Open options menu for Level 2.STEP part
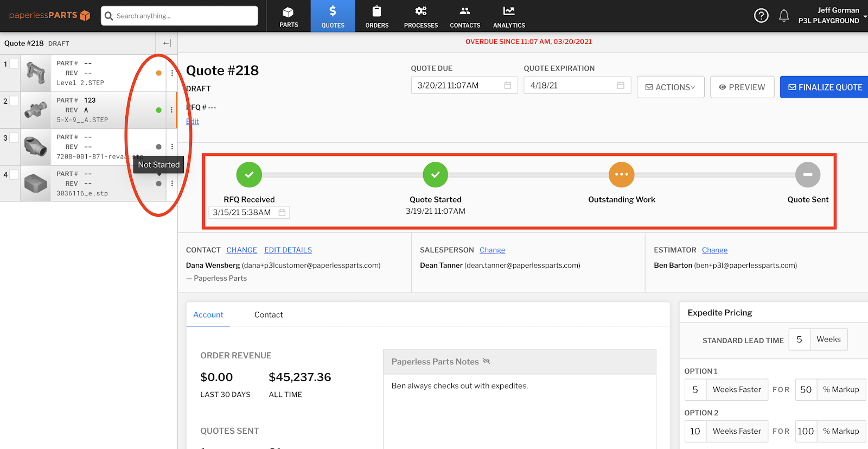This screenshot has width=868, height=449. 172,73
